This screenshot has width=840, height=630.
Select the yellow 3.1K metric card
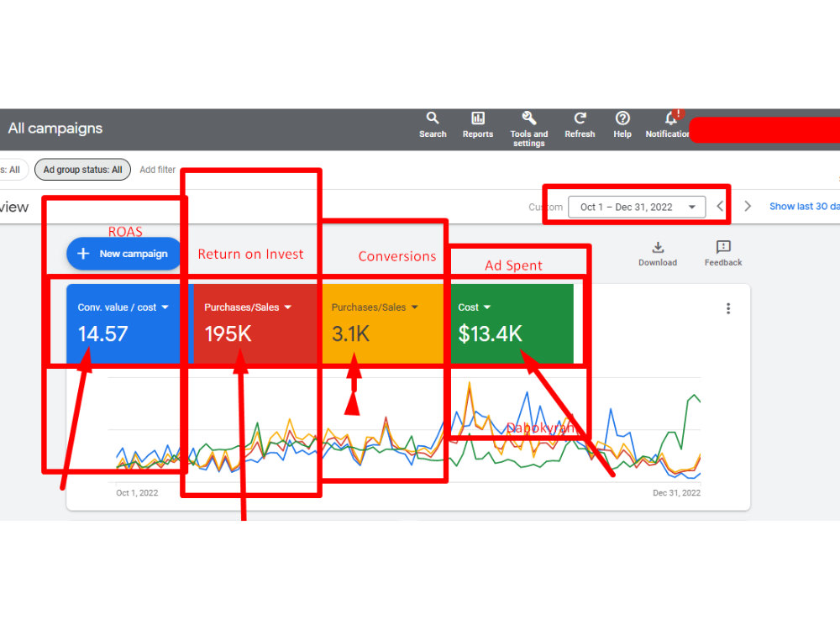coord(384,324)
